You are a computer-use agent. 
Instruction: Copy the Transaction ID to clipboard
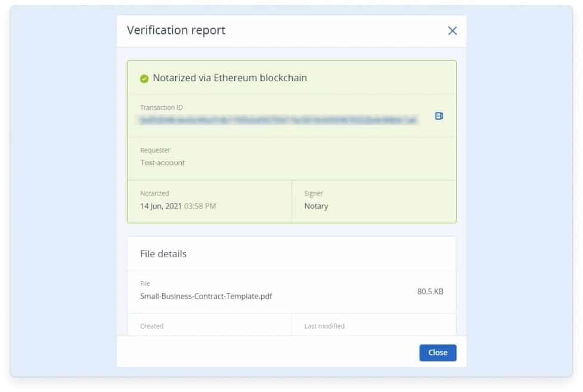click(x=439, y=116)
